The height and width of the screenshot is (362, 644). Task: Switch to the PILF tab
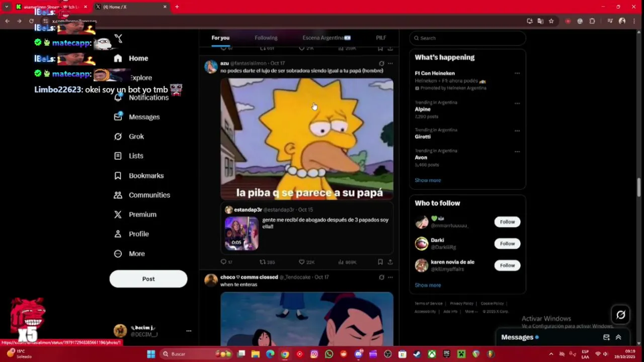pyautogui.click(x=381, y=38)
